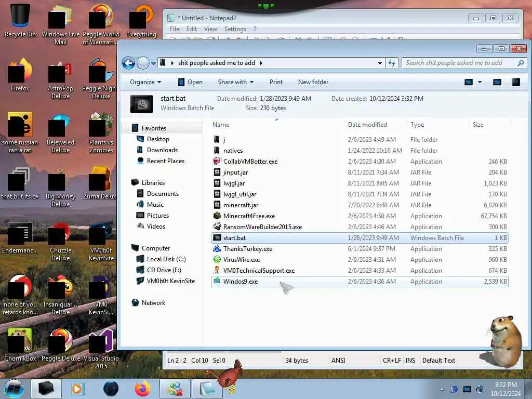Change the view mode icon
The width and height of the screenshot is (532, 399).
(469, 82)
